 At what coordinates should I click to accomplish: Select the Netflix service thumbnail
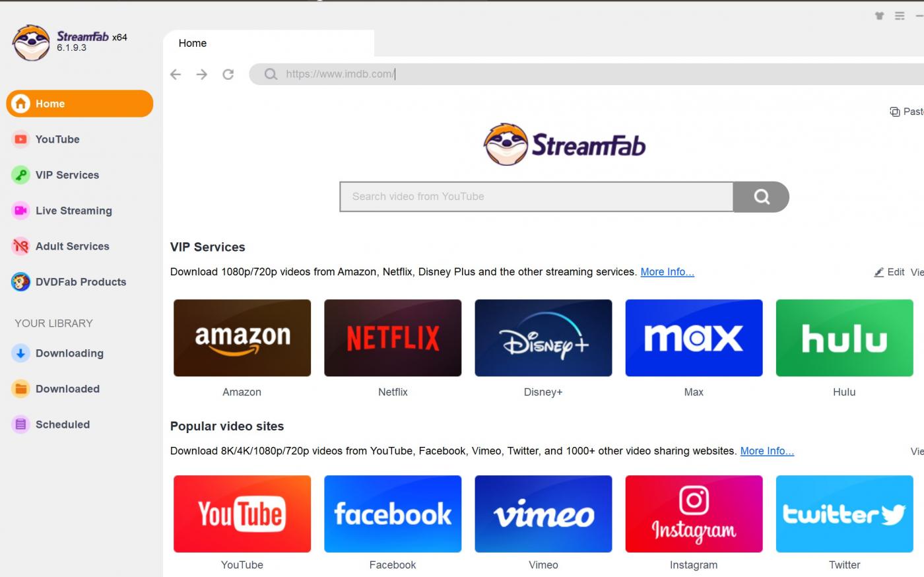[393, 337]
